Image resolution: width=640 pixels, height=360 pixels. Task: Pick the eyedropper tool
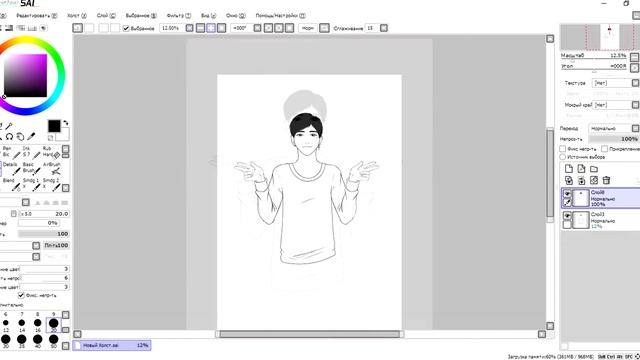tap(31, 136)
